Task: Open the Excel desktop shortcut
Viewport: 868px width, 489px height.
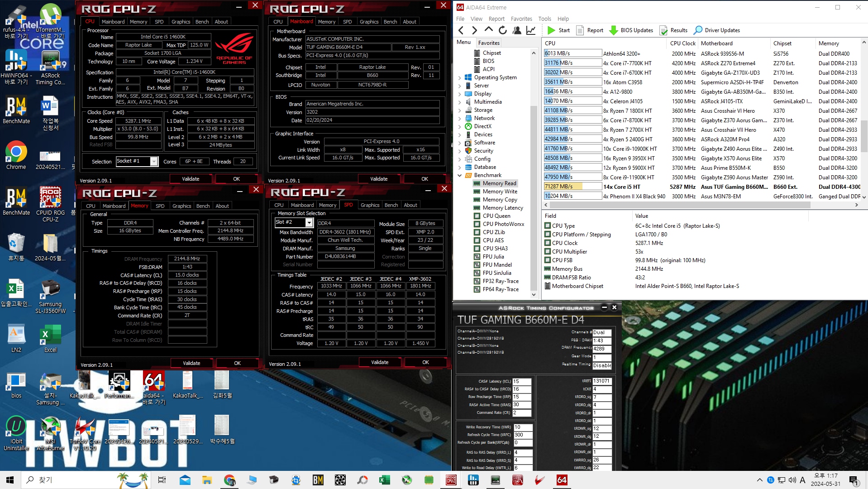Action: tap(50, 339)
